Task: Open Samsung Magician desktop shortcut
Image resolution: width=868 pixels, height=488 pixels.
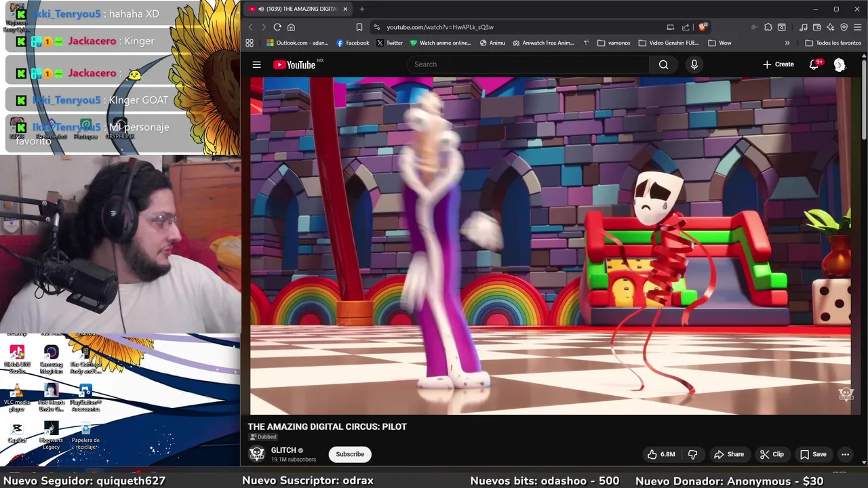Action: click(52, 359)
